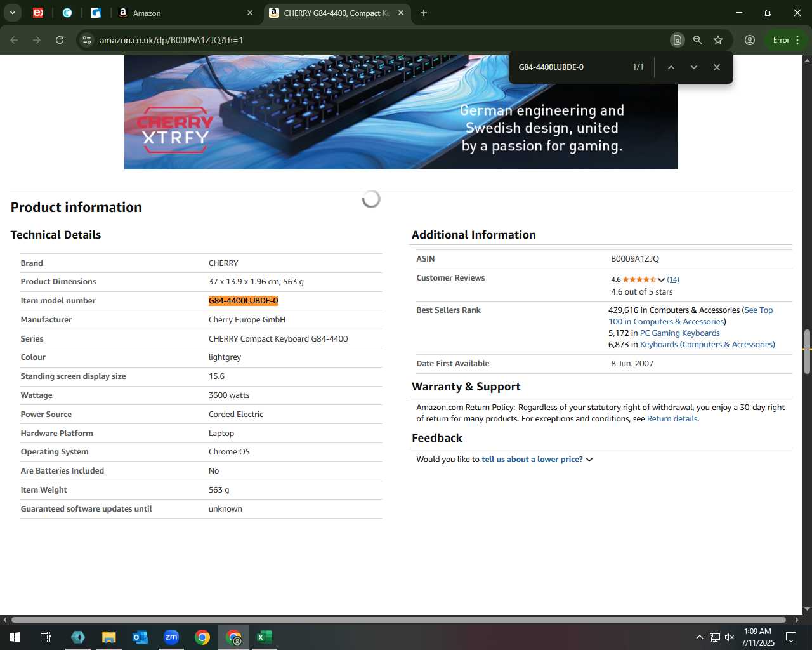The width and height of the screenshot is (812, 650).
Task: Expand customer reviews rating chevron
Action: coord(661,280)
